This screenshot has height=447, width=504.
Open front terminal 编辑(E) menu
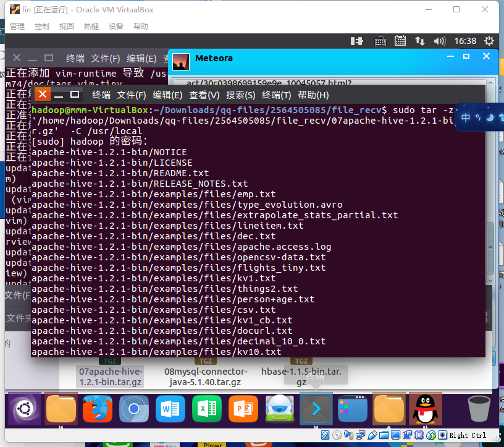(x=167, y=95)
